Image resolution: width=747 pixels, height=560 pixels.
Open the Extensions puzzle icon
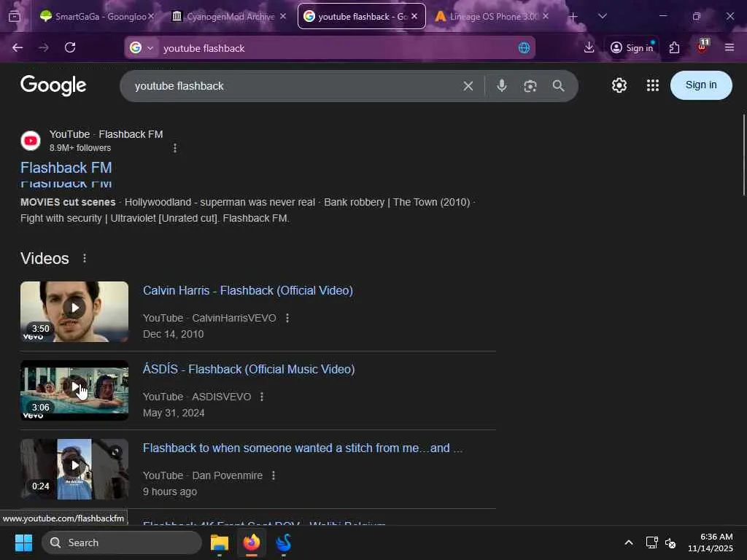674,47
